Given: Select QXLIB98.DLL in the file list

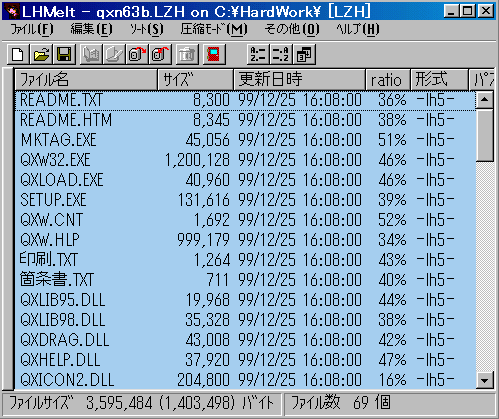Looking at the screenshot, I should pos(63,320).
